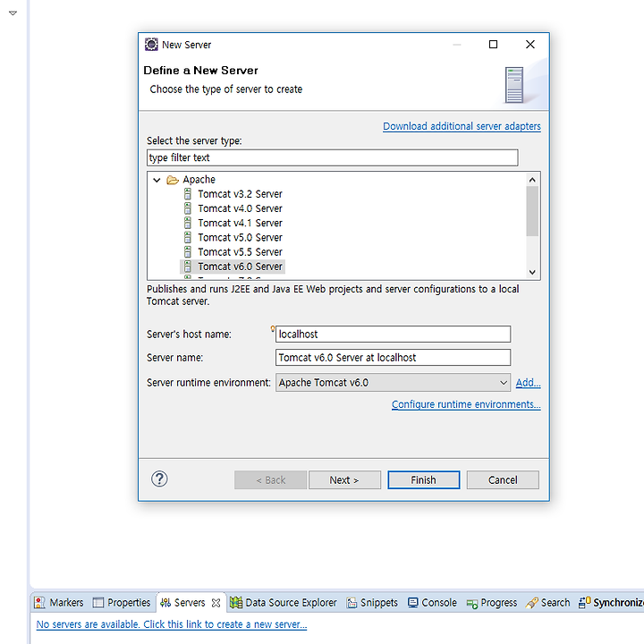
Task: Click the Synchronize view icon
Action: [584, 602]
